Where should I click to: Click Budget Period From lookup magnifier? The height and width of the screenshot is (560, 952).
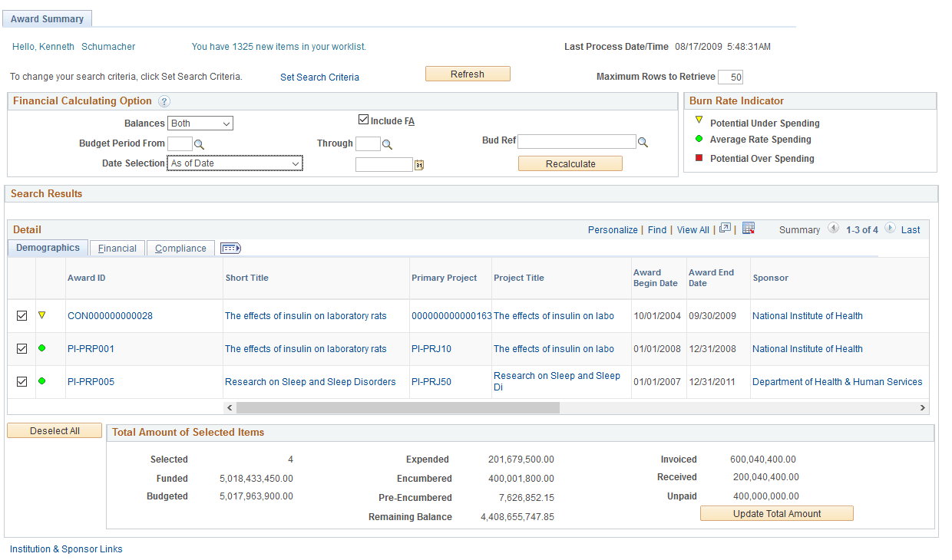pyautogui.click(x=199, y=144)
